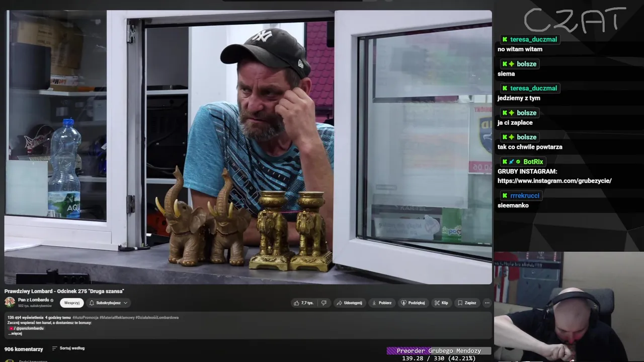
Task: Open the Subskrybujesz notification dropdown
Action: click(108, 303)
